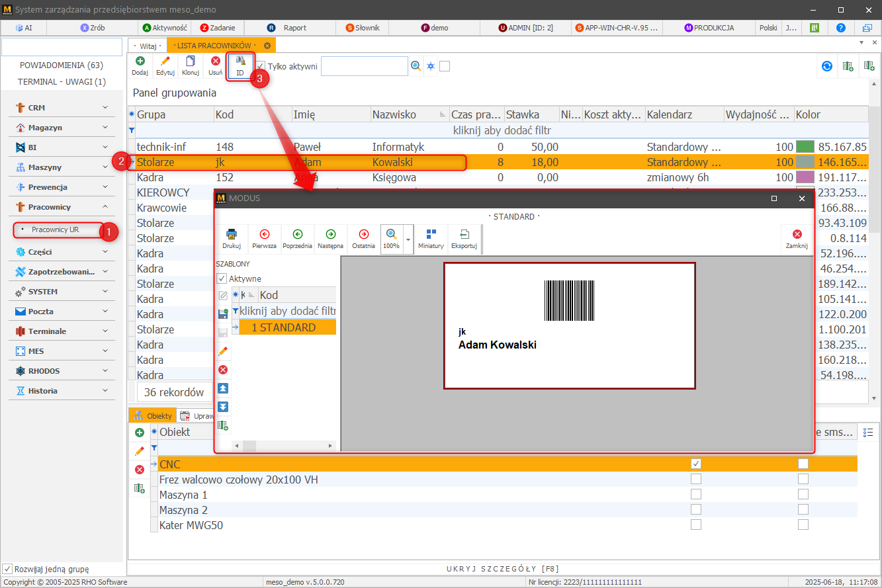The width and height of the screenshot is (882, 588).
Task: Collapse the Pracownicy sidebar section
Action: 105,207
